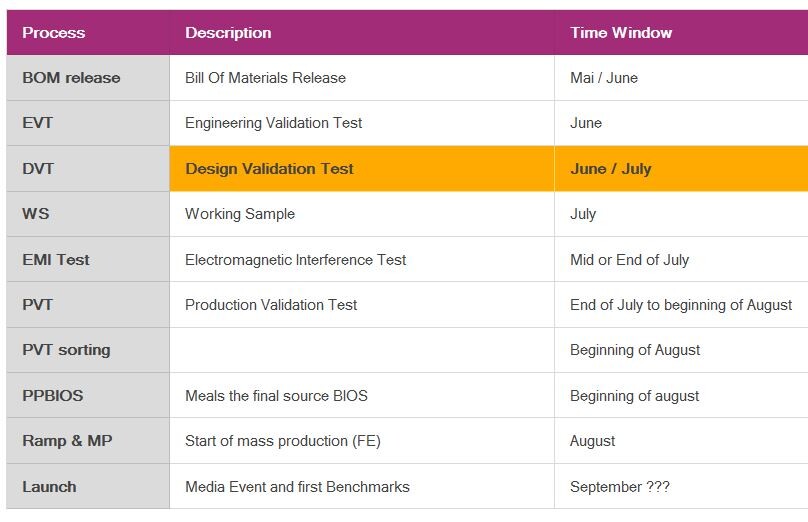
Task: Click the Working Sample description
Action: click(x=240, y=214)
